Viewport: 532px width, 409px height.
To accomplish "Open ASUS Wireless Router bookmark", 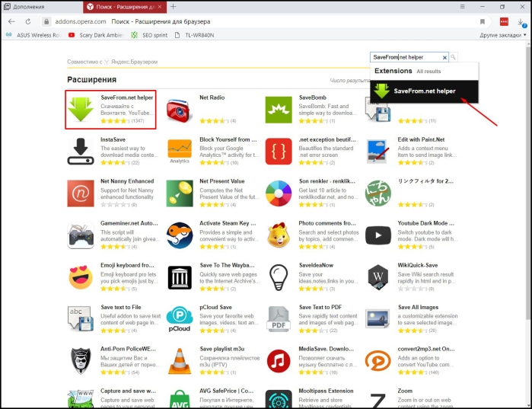I will [33, 35].
